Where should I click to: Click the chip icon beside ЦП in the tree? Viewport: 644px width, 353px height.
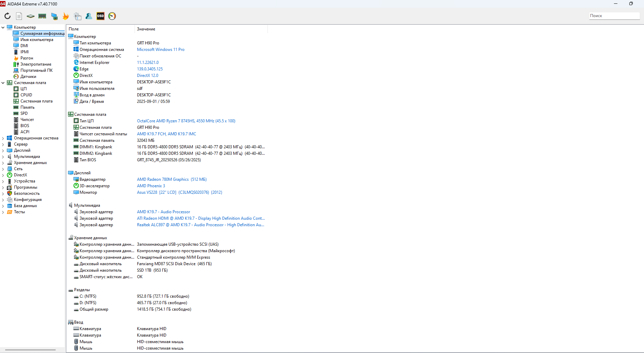(16, 89)
